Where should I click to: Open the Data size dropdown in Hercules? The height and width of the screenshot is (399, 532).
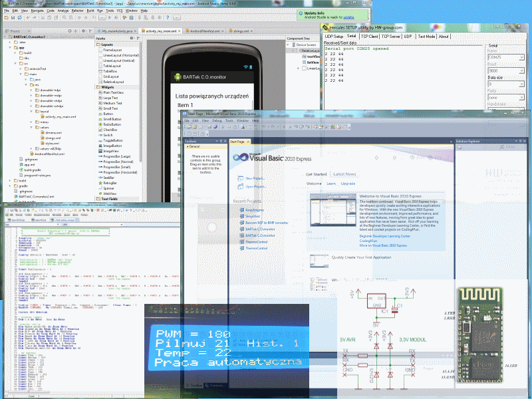coord(522,84)
